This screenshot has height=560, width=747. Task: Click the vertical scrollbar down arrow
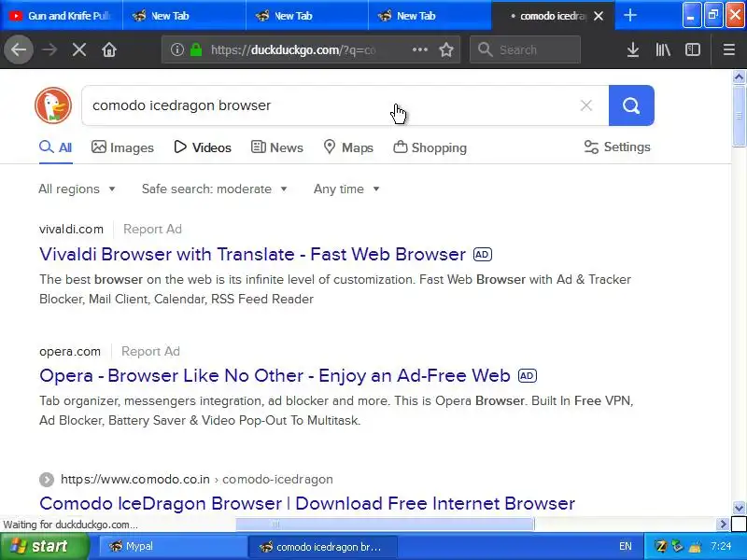pos(739,508)
